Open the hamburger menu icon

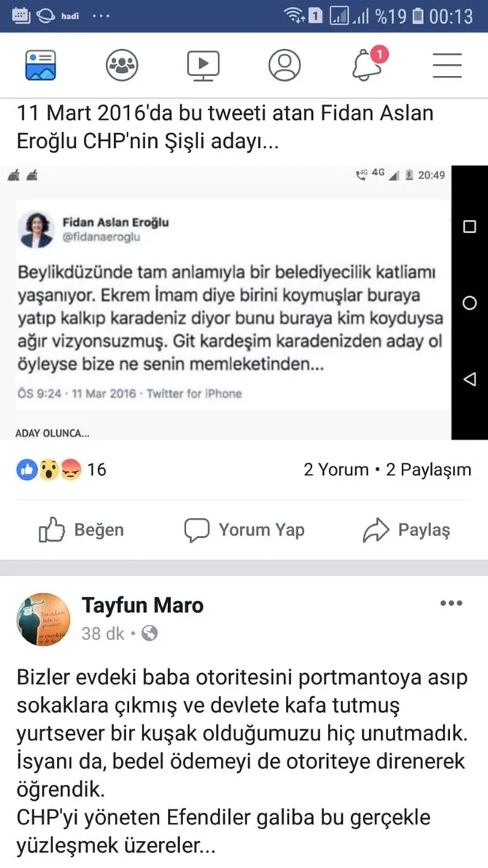click(x=448, y=65)
